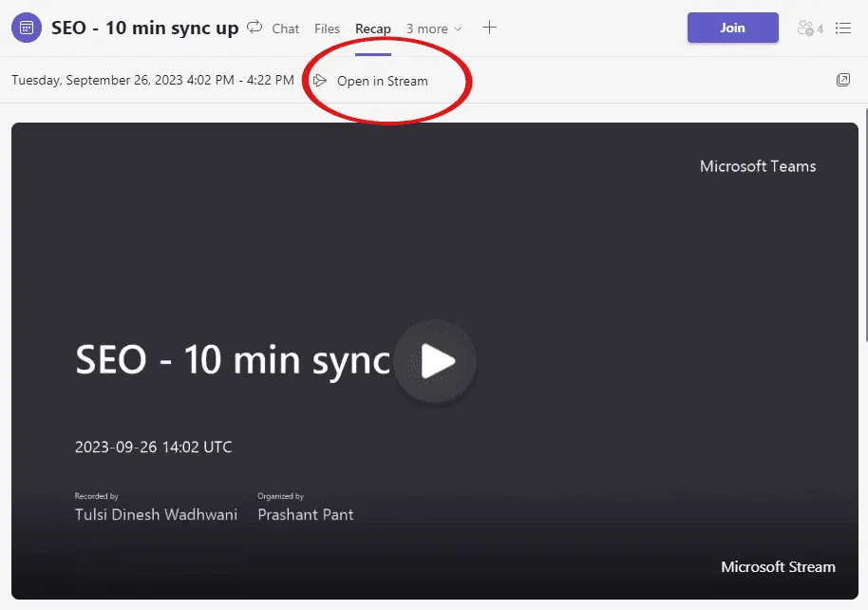The image size is (868, 610).
Task: Select the Recap tab
Action: 372,29
